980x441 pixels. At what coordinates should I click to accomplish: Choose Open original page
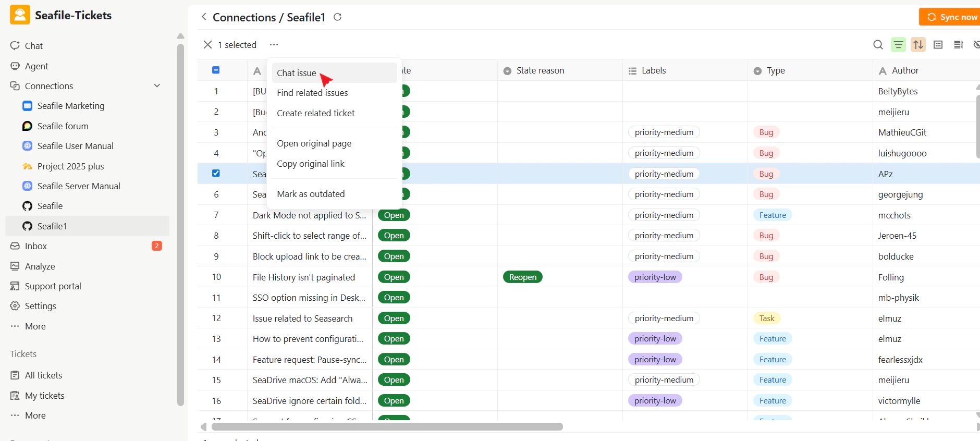click(x=334, y=143)
